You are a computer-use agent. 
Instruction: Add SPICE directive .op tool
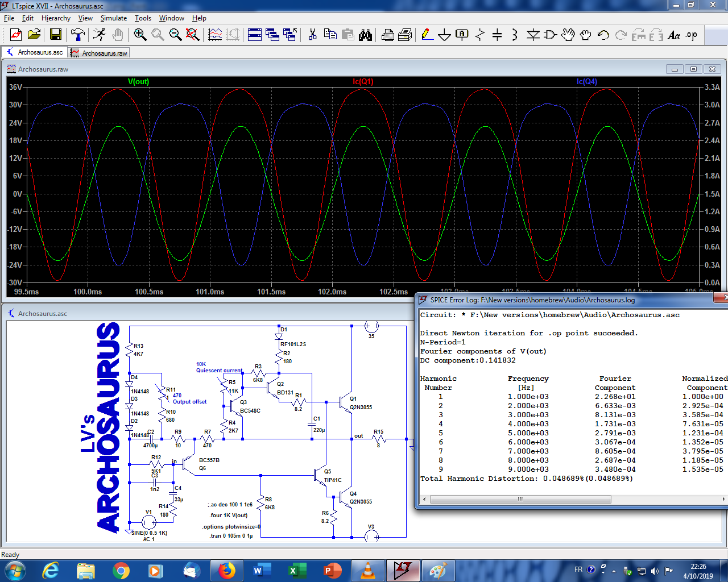click(x=692, y=35)
